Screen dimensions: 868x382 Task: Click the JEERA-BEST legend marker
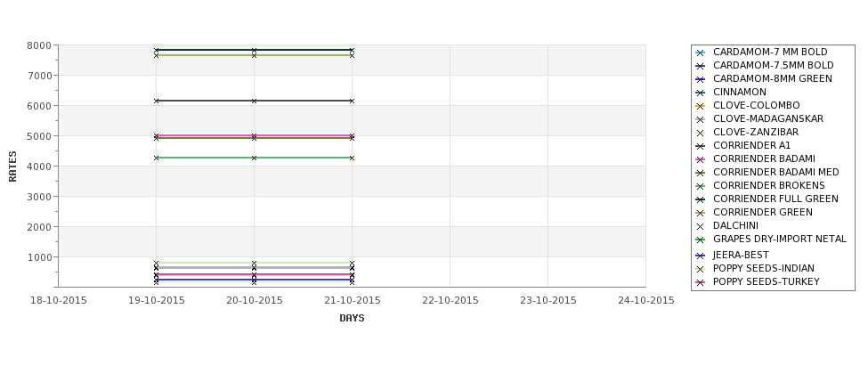(x=701, y=256)
